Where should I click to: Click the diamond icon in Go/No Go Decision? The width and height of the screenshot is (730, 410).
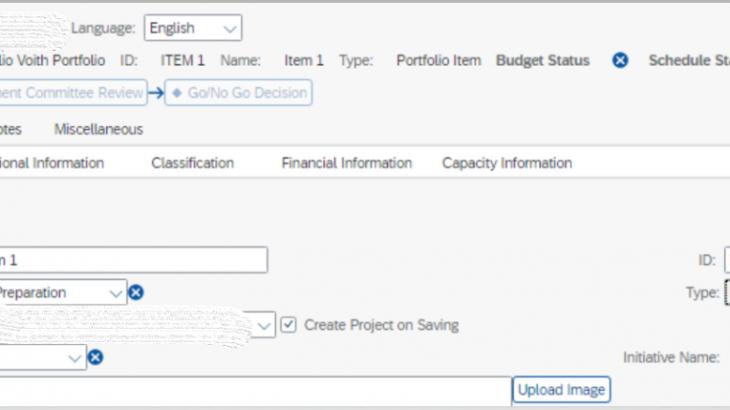pyautogui.click(x=177, y=93)
